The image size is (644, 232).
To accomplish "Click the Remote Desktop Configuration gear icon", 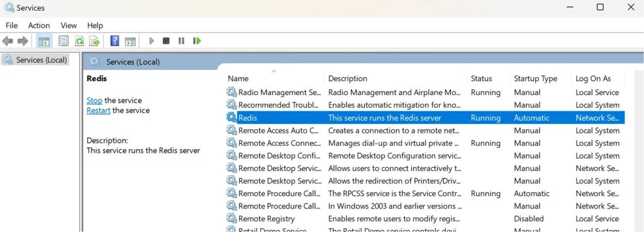I will coord(231,156).
